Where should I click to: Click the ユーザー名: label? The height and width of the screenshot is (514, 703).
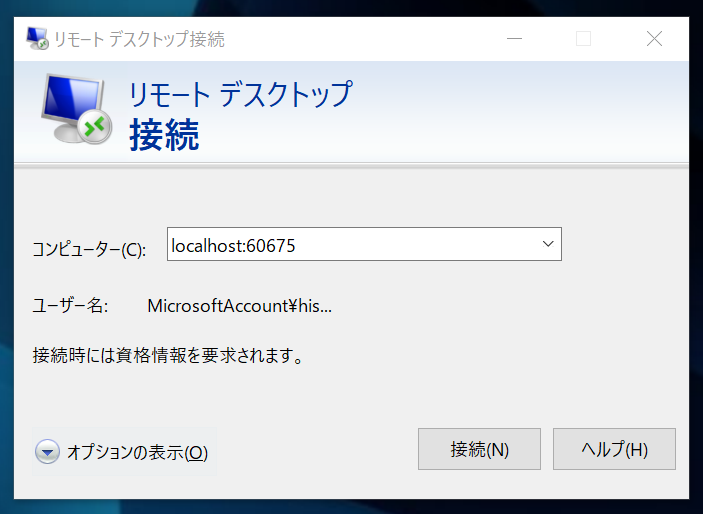tap(70, 306)
